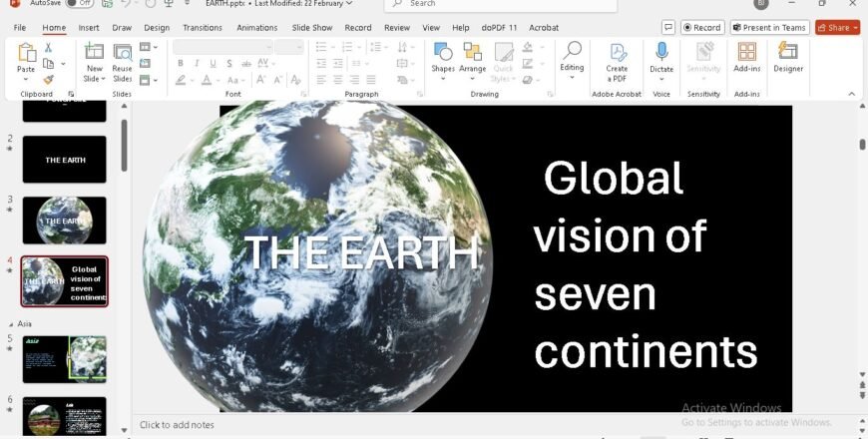Open the File menu
The height and width of the screenshot is (439, 868).
pyautogui.click(x=19, y=28)
